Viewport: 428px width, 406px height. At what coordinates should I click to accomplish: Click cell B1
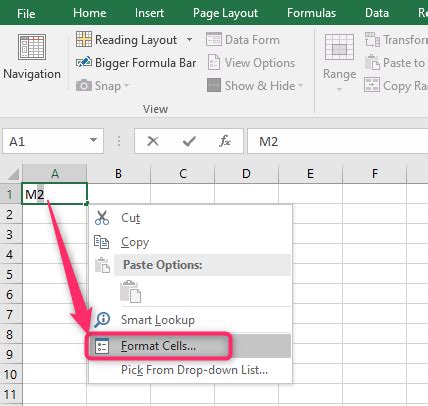[x=119, y=194]
